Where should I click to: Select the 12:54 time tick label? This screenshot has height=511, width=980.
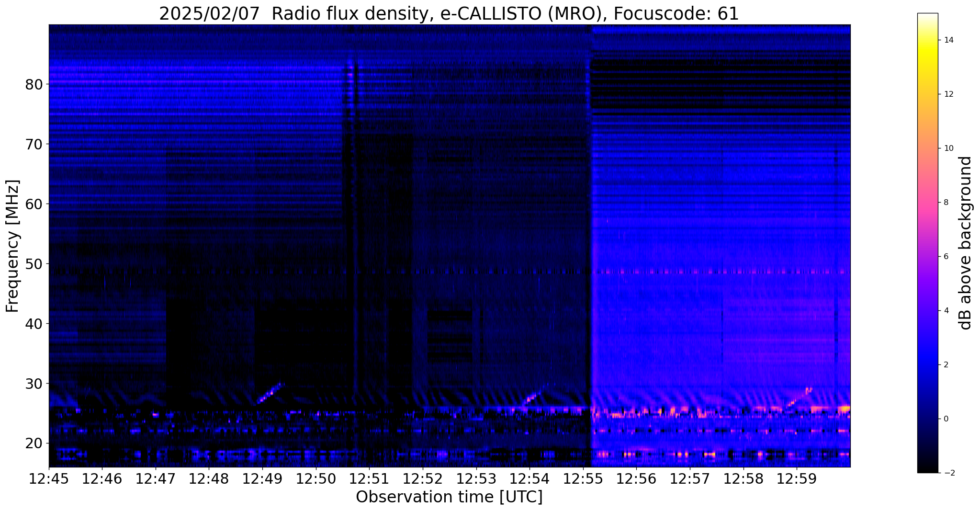point(529,479)
